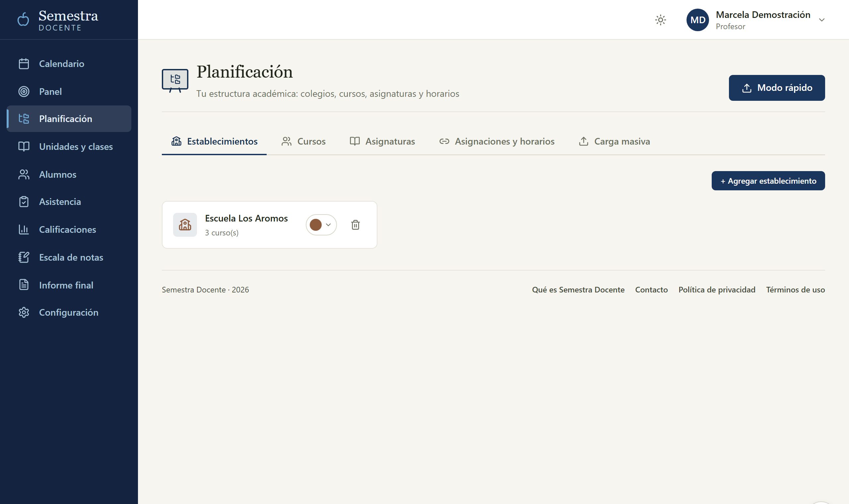Open the Asignaciones y horarios tab

click(x=497, y=141)
